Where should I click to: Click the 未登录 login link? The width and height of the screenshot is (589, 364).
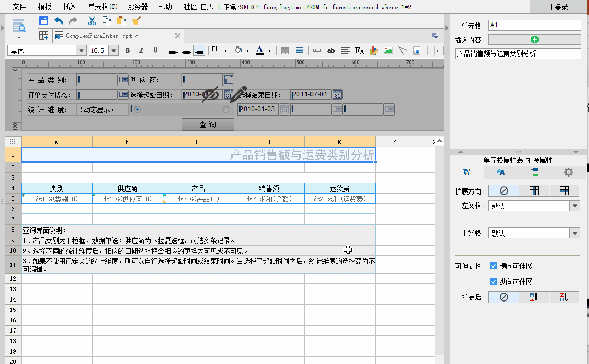(x=558, y=7)
